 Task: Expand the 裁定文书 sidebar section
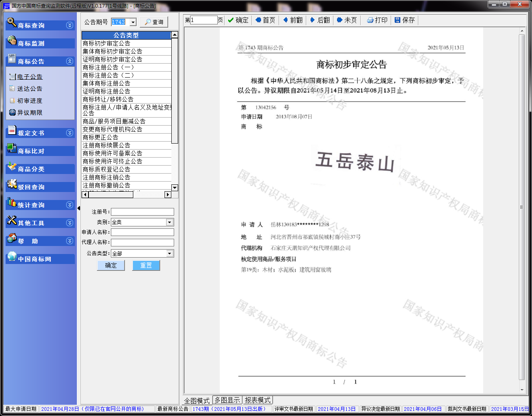point(70,133)
